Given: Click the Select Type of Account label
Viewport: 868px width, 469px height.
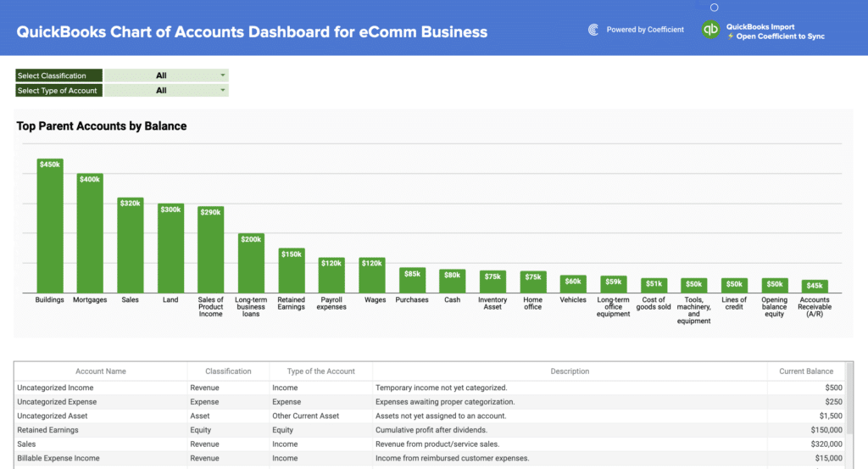Looking at the screenshot, I should (58, 90).
